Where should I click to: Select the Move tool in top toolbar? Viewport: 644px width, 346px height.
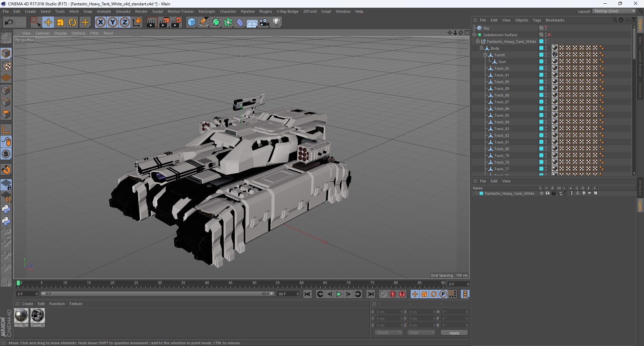(48, 22)
